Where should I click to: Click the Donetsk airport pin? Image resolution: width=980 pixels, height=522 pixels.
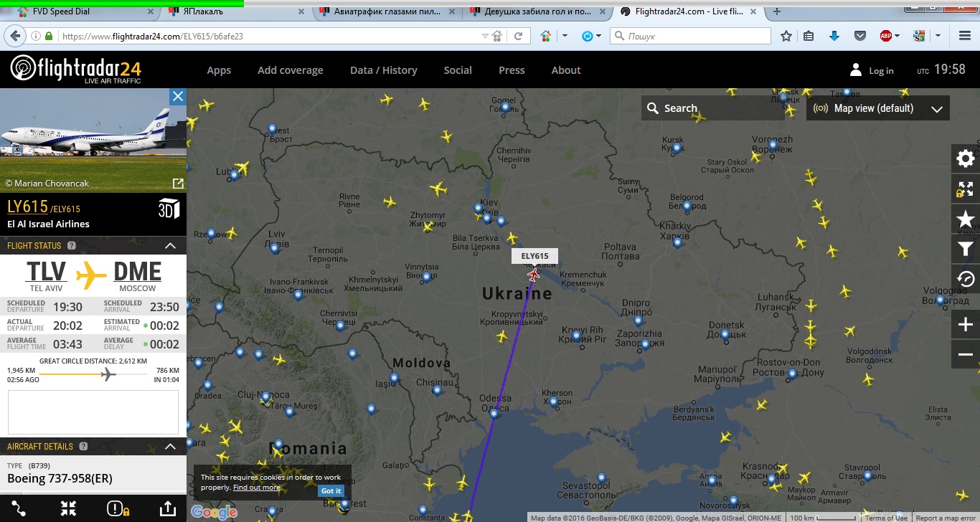pyautogui.click(x=724, y=333)
